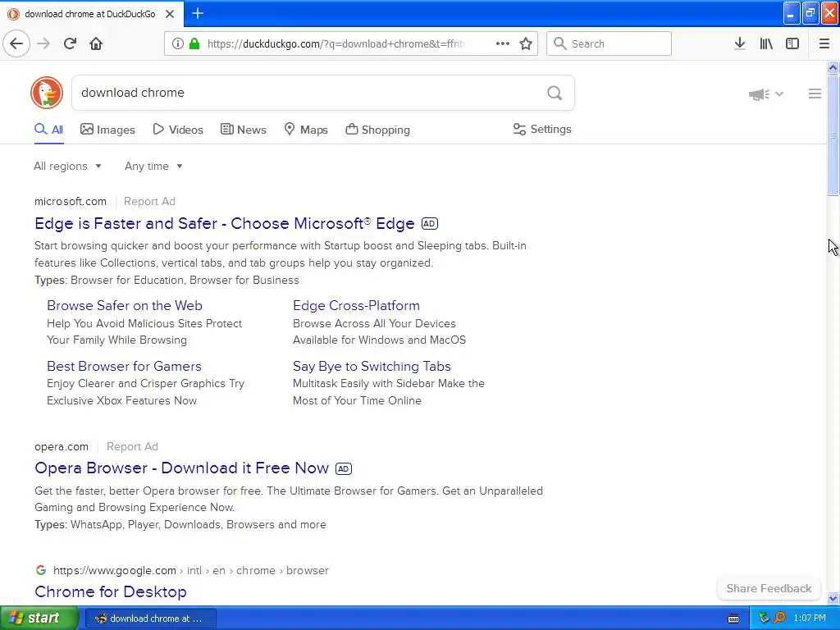The width and height of the screenshot is (840, 630).
Task: Bookmark this page with the star
Action: click(x=526, y=43)
